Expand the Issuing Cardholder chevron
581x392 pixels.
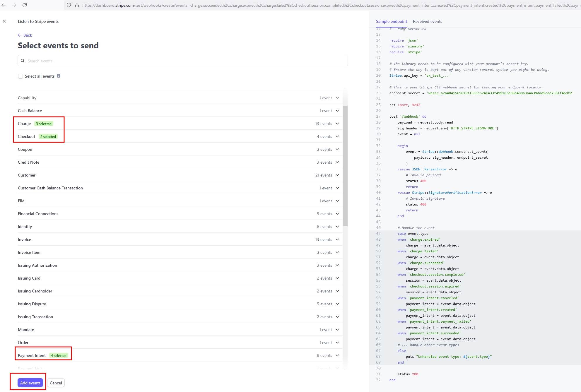pyautogui.click(x=337, y=291)
